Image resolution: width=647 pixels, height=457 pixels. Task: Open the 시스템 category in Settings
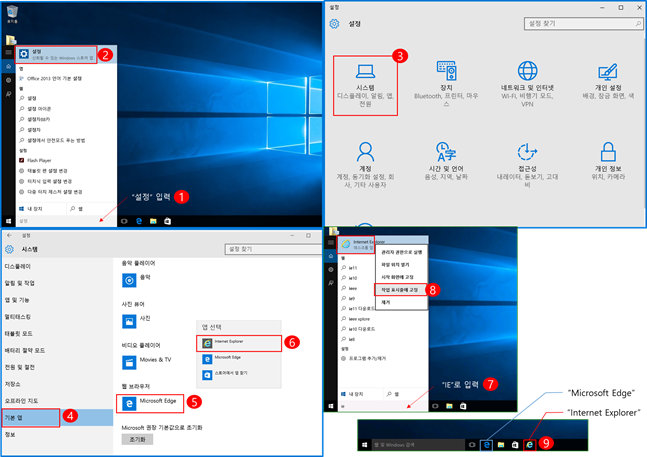coord(365,85)
